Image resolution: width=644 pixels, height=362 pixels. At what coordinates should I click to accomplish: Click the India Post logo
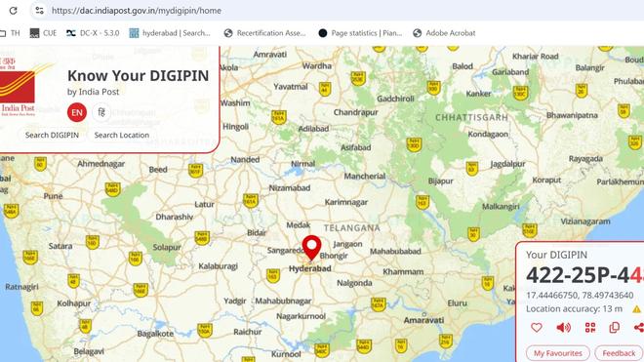pyautogui.click(x=19, y=87)
